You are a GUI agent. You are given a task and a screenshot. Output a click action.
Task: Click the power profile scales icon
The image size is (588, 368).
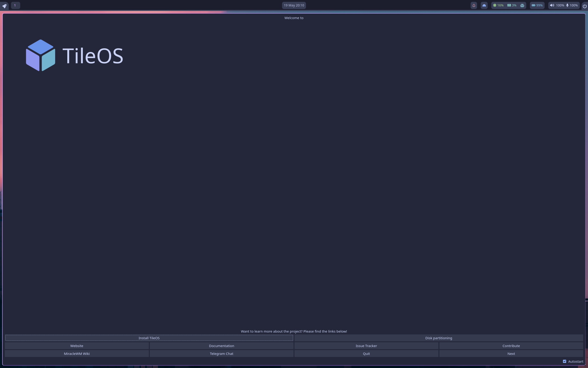[522, 5]
